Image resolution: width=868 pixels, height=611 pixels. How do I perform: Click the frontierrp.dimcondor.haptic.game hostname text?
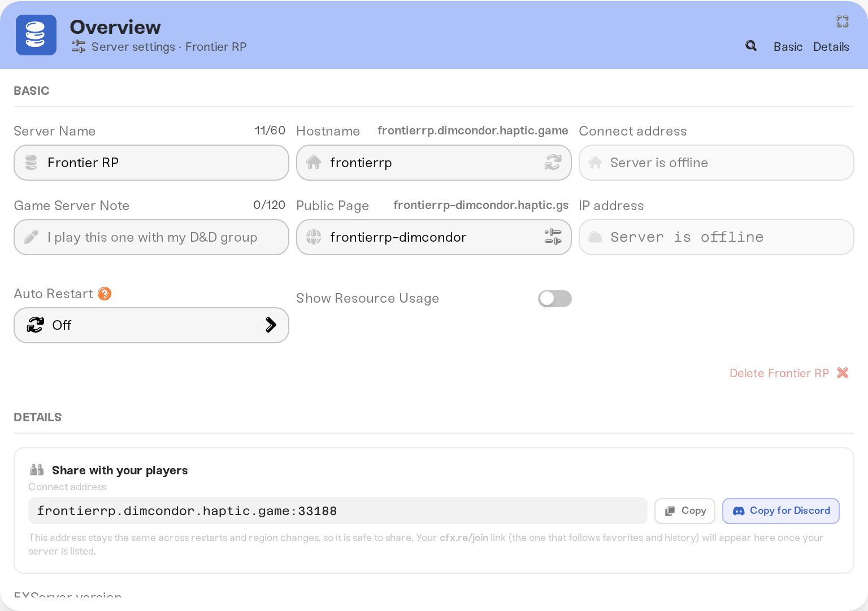473,130
